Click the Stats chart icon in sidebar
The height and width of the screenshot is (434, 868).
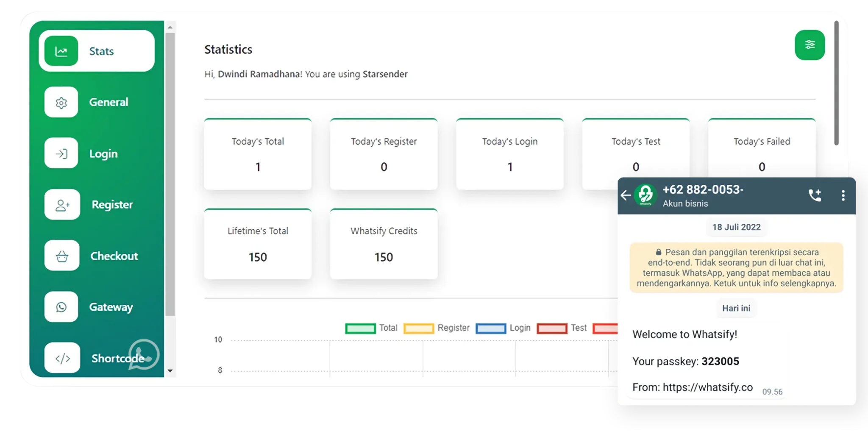61,51
